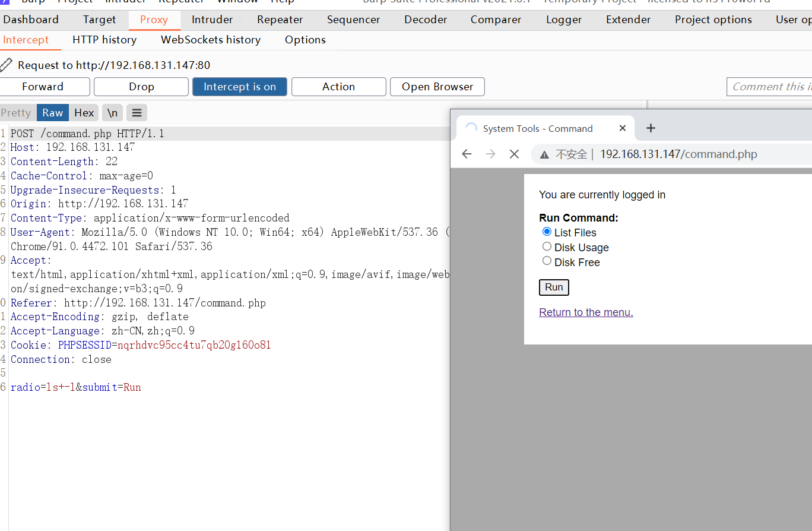Click the Run button on the webpage
Image resolution: width=812 pixels, height=531 pixels.
coord(554,287)
